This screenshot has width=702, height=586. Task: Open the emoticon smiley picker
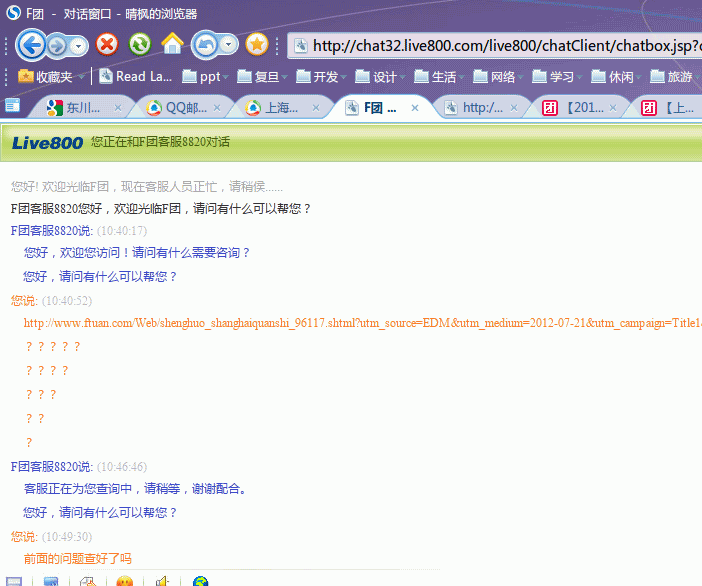click(125, 581)
